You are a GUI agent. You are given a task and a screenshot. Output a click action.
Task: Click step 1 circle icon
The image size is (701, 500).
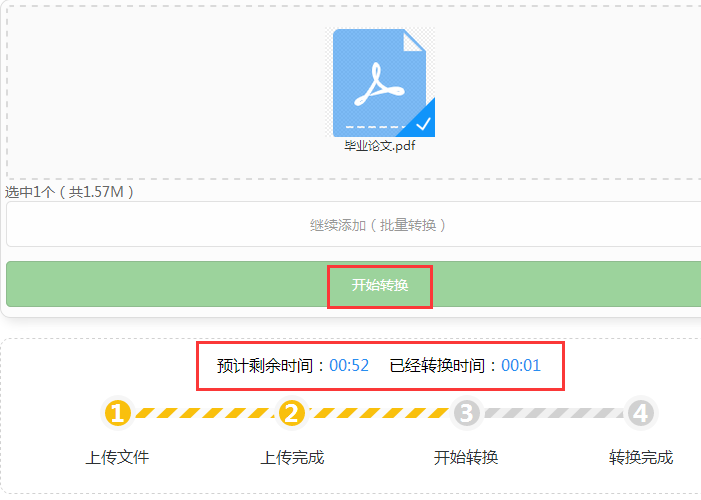118,413
